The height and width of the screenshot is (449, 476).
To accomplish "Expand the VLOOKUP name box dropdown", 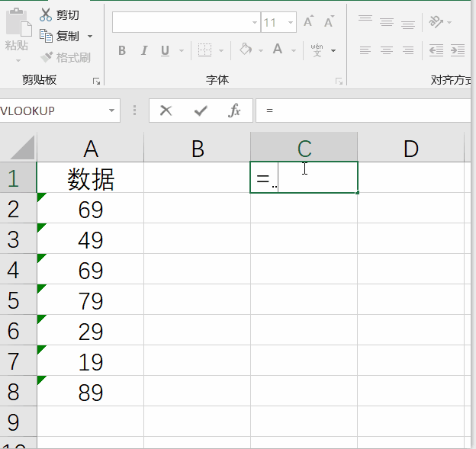I will 111,111.
